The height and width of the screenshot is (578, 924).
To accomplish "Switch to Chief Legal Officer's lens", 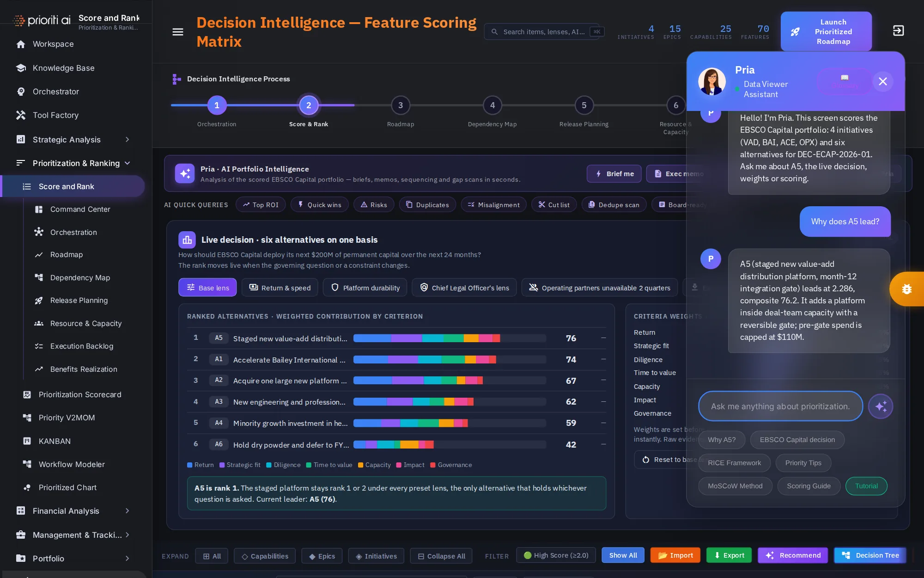I will point(464,288).
